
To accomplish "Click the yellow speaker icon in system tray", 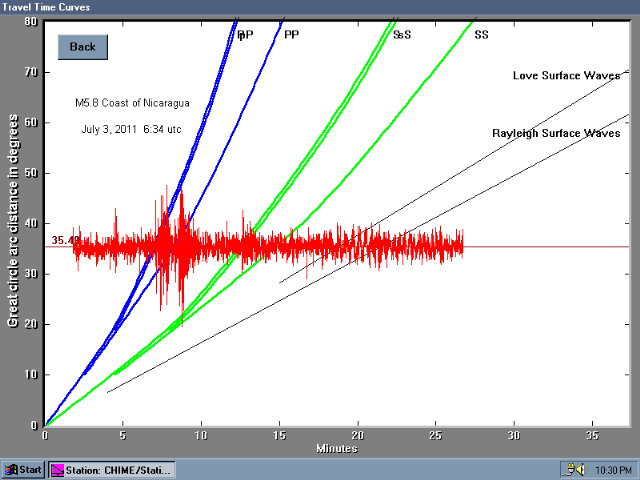I will (574, 469).
